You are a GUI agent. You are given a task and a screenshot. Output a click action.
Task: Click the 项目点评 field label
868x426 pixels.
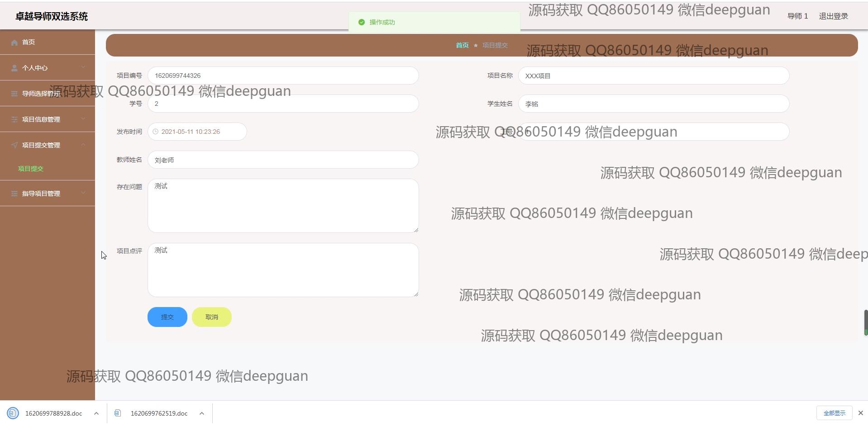click(129, 251)
